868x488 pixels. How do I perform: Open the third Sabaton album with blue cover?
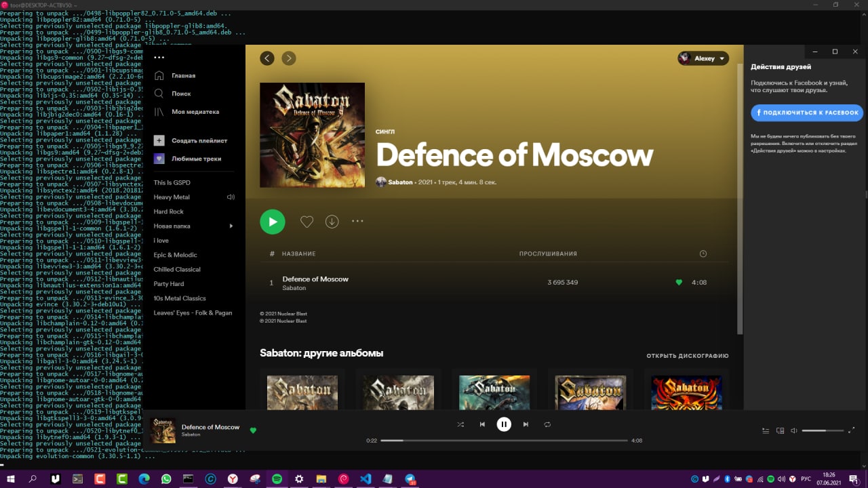coord(494,392)
